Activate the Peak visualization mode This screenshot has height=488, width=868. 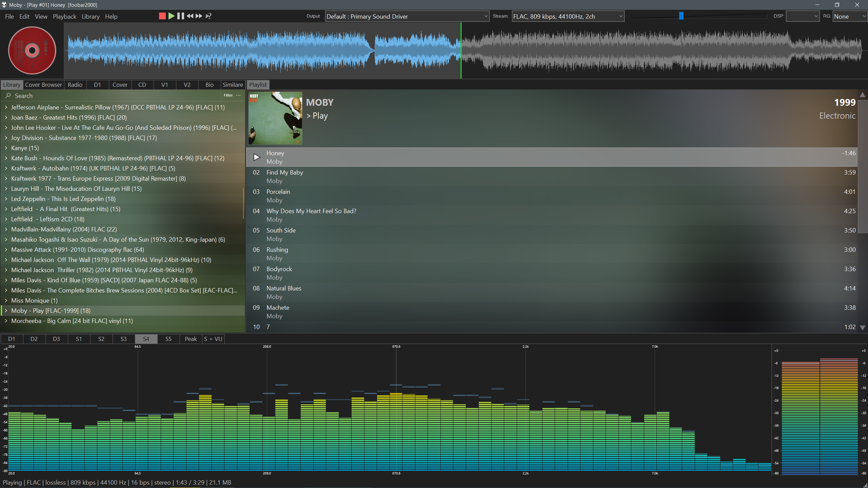tap(191, 339)
